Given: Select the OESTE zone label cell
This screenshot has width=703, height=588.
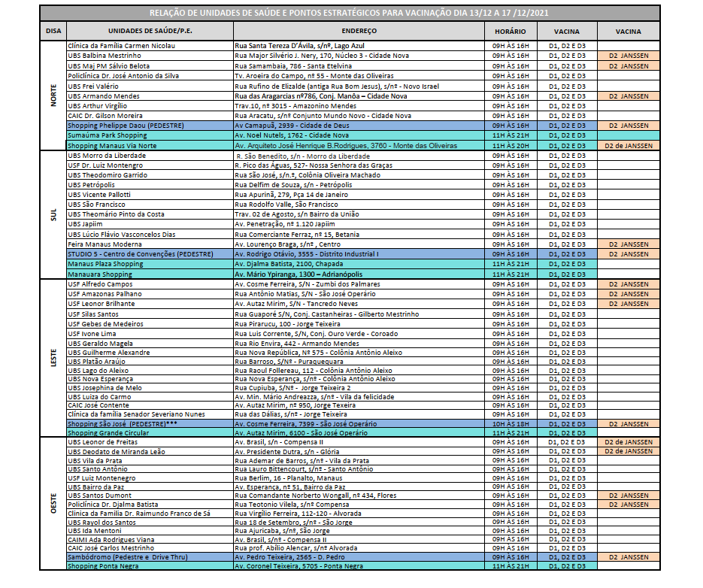Looking at the screenshot, I should pos(53,503).
